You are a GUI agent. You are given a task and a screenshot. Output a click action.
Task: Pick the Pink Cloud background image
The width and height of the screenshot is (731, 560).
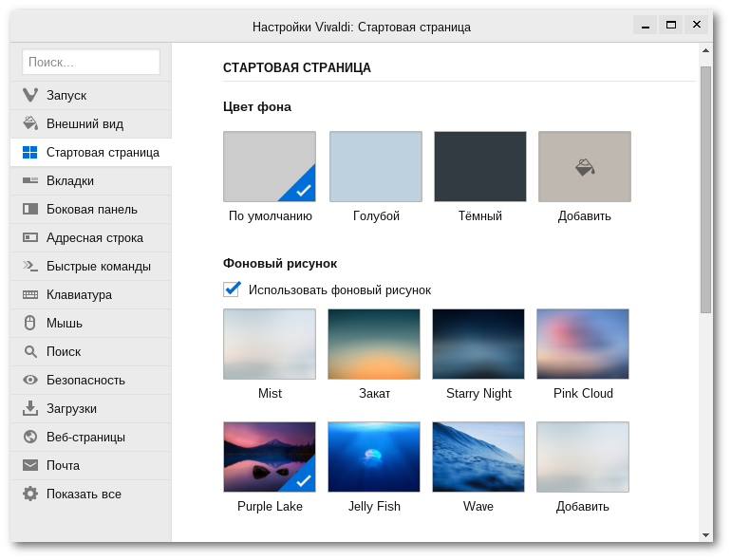tap(583, 345)
